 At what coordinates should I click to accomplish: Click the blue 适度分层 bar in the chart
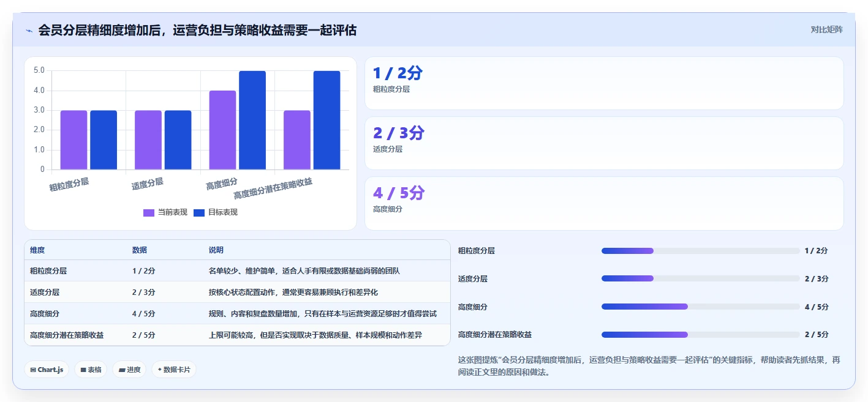[178, 140]
